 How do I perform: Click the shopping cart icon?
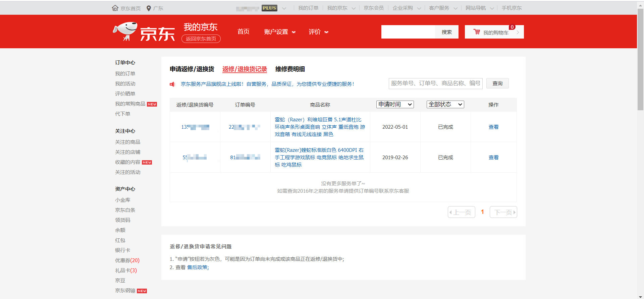pos(477,32)
